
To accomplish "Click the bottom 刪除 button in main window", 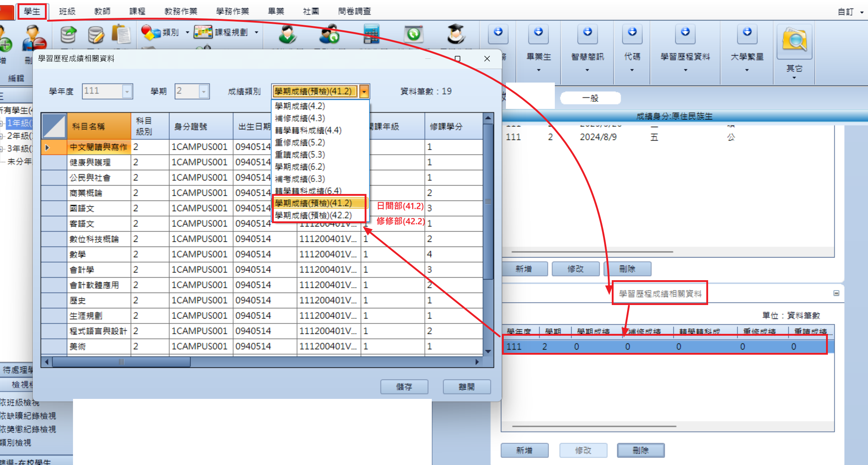I will pos(641,450).
